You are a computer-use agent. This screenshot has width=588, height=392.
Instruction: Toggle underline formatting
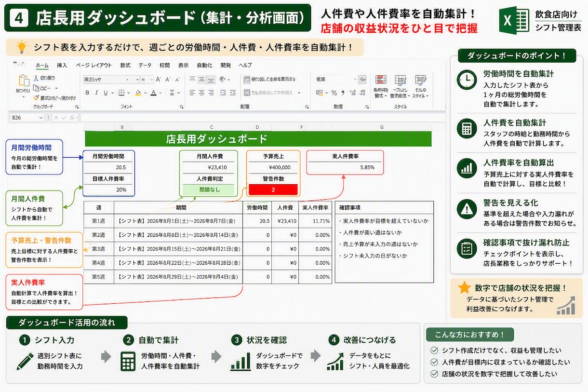[x=106, y=93]
